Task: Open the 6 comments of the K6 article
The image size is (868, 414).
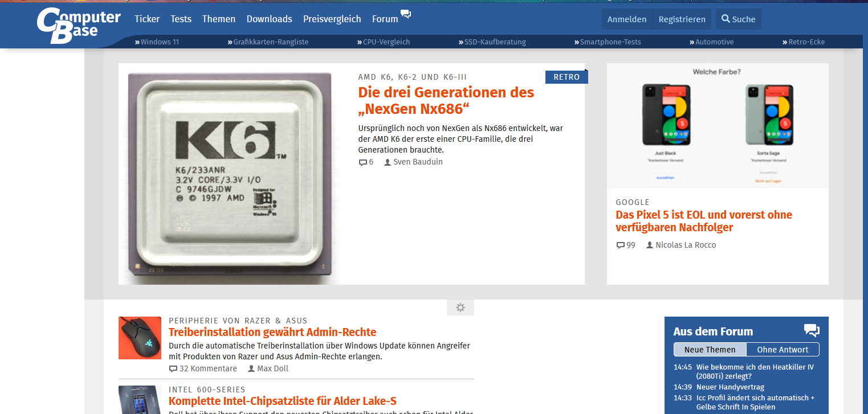Action: 366,162
